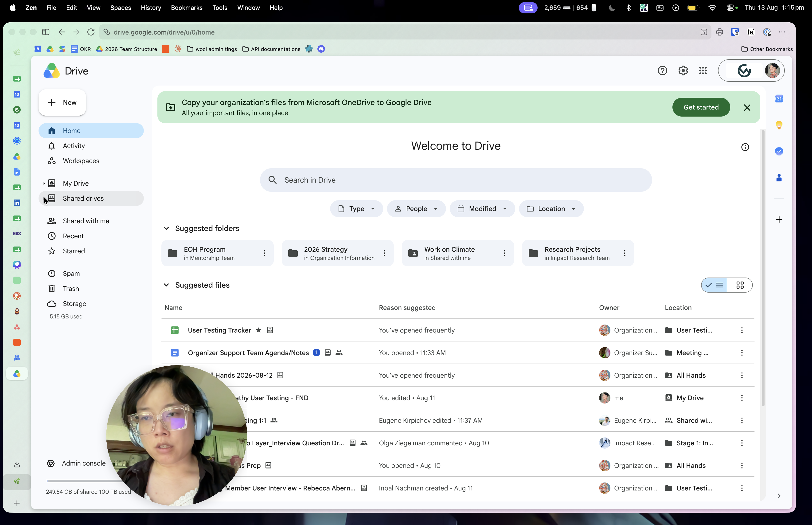Open LinkedIn tab in Zen sidebar
The height and width of the screenshot is (525, 812).
(x=17, y=203)
